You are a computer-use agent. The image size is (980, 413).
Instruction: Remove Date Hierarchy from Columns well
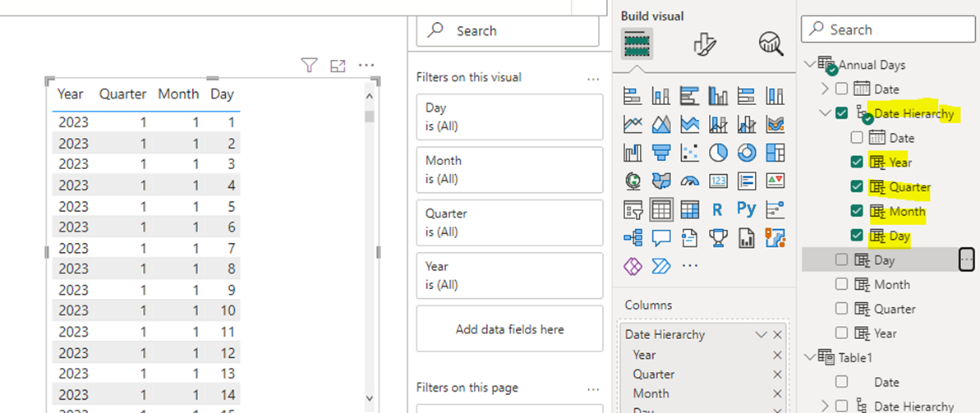point(777,335)
